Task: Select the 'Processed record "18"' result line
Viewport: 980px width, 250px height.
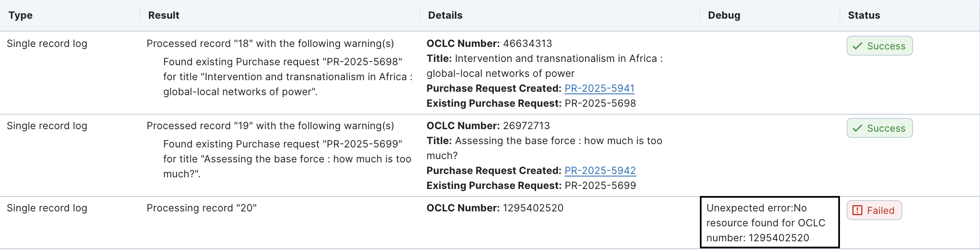Action: tap(270, 44)
